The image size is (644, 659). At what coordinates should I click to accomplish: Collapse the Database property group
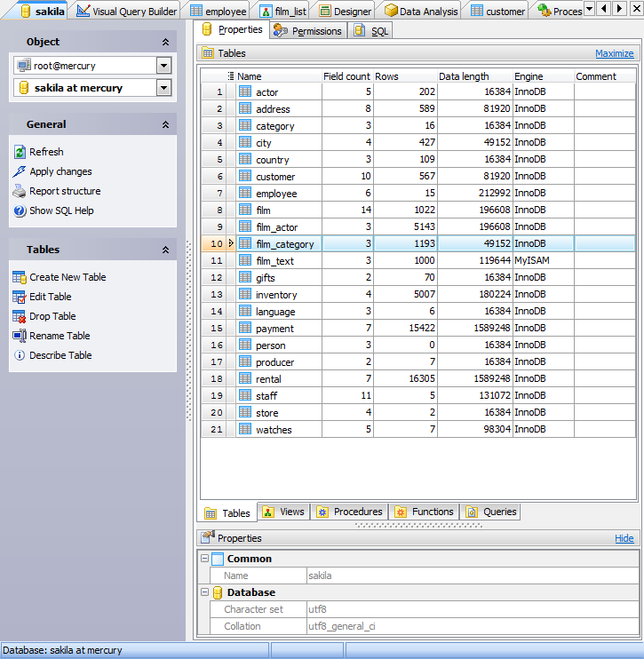click(x=204, y=592)
